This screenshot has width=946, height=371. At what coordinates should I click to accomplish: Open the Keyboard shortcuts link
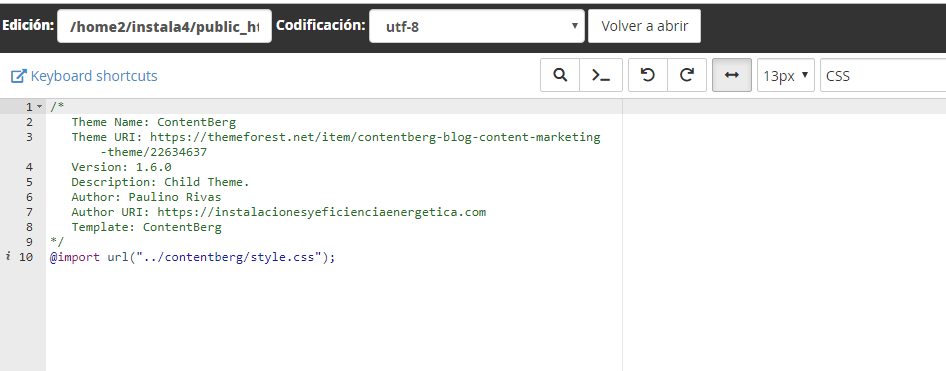pyautogui.click(x=94, y=76)
